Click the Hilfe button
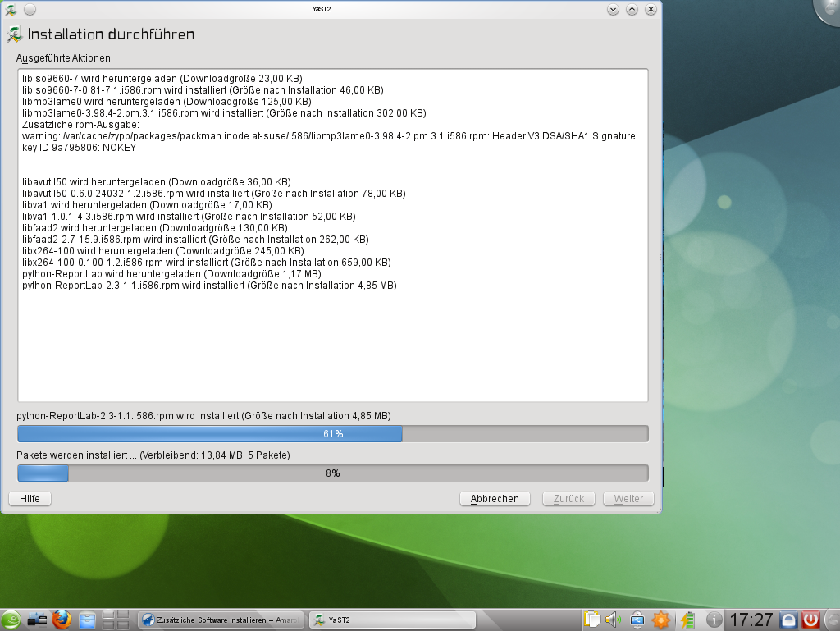Image resolution: width=840 pixels, height=631 pixels. coord(30,498)
